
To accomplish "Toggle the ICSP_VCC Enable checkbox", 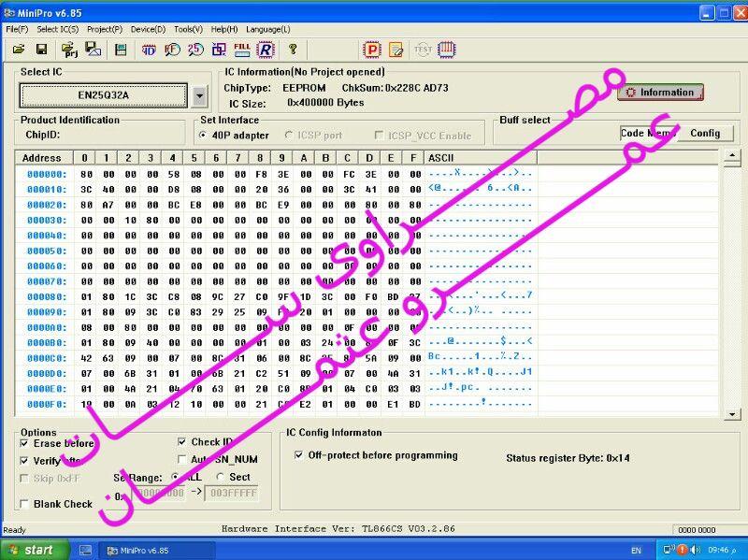I will click(x=380, y=136).
